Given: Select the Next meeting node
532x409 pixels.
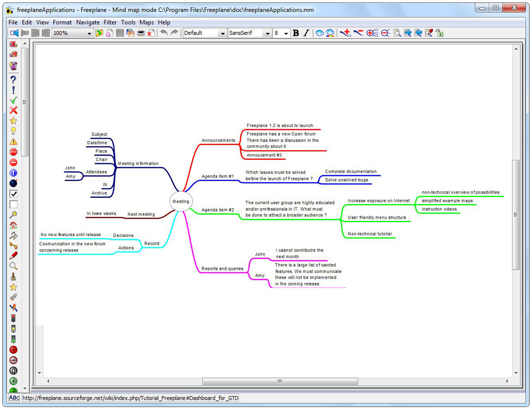Looking at the screenshot, I should pyautogui.click(x=141, y=215).
